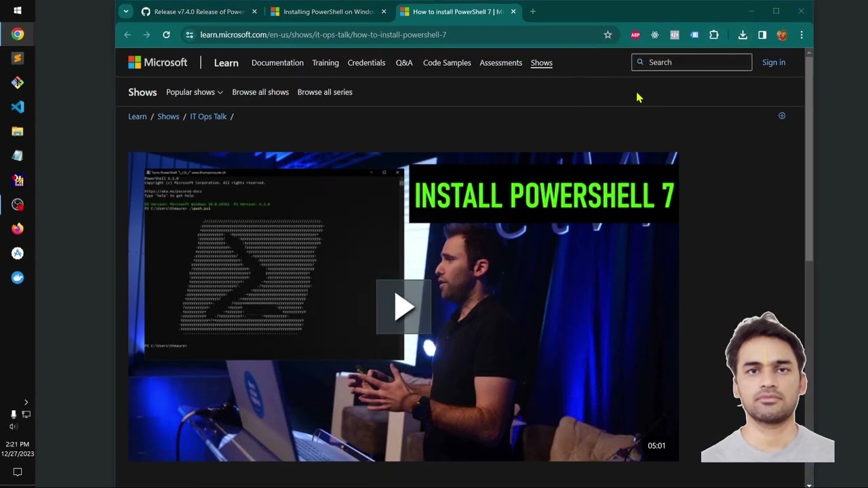Open Chrome downloads

coord(743,35)
